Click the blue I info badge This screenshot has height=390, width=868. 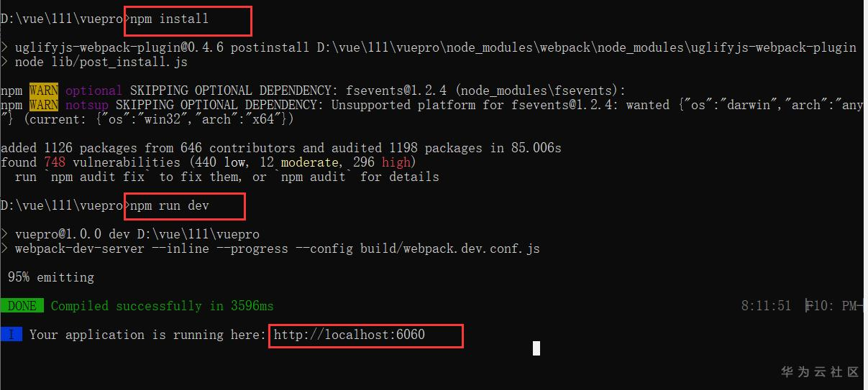click(x=12, y=335)
